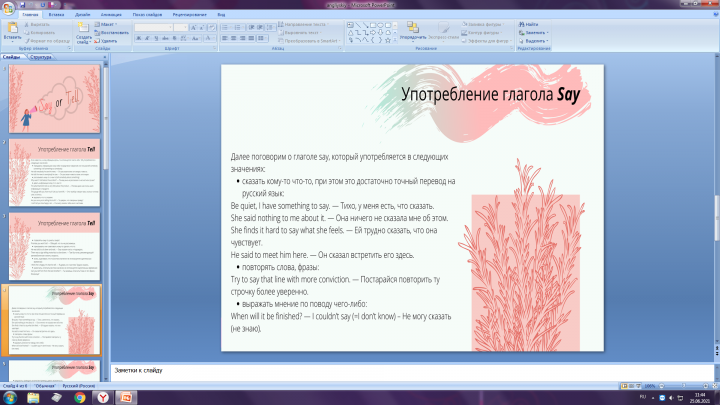
Task: Click the Удалить slide button
Action: [106, 41]
